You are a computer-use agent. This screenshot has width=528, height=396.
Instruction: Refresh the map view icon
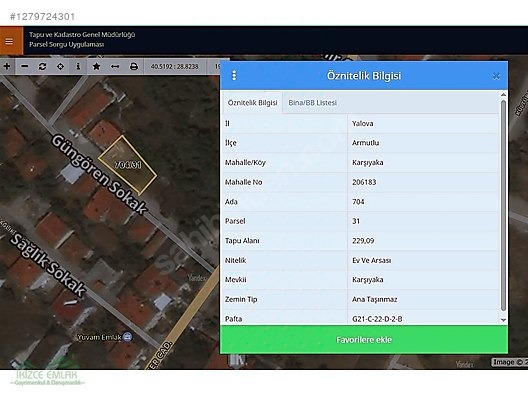click(x=42, y=66)
